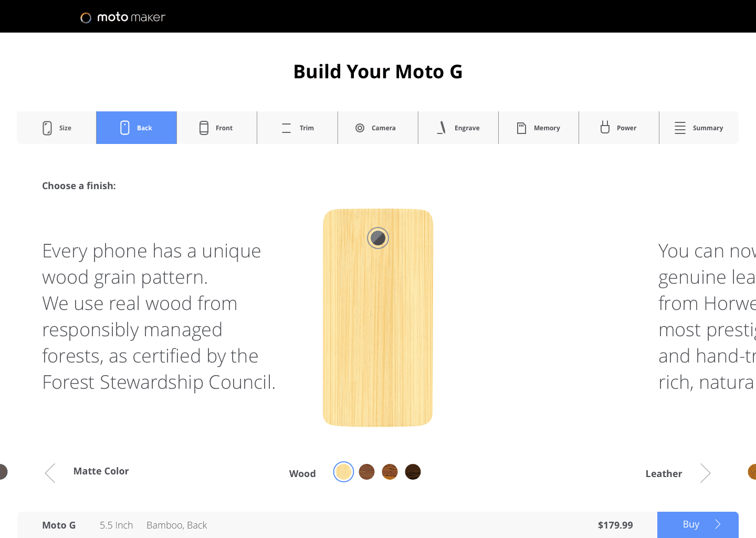Click the Moto Maker logo ring icon
This screenshot has width=756, height=538.
pyautogui.click(x=86, y=18)
